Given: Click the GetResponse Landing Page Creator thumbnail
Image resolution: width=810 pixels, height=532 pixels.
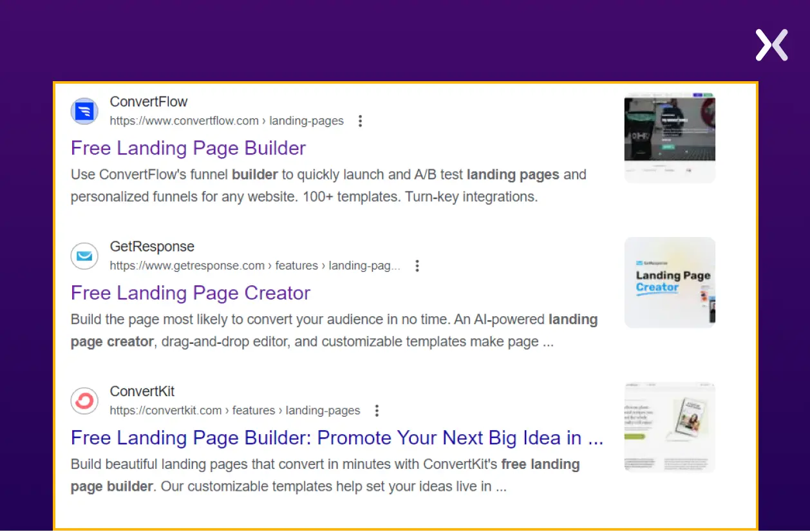Looking at the screenshot, I should [x=670, y=283].
